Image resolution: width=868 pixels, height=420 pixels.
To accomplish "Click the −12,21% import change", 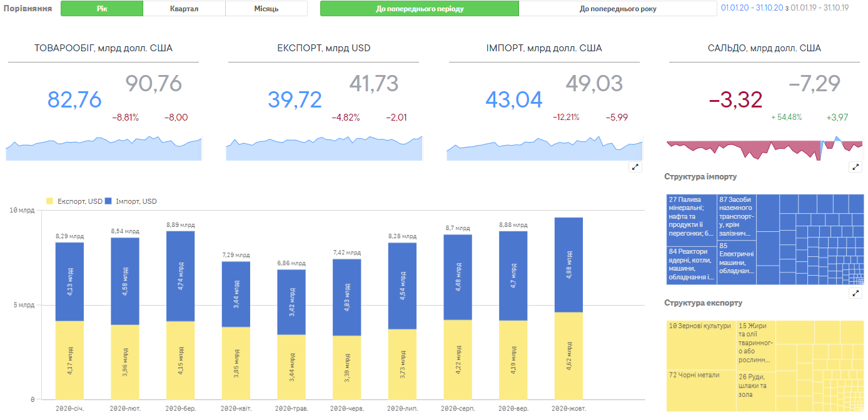I will (x=567, y=117).
